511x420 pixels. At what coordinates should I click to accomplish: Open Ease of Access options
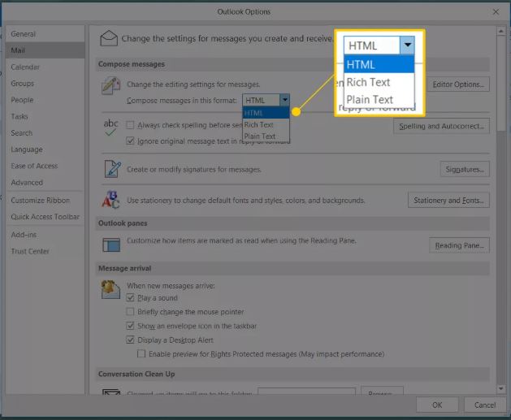click(x=45, y=166)
